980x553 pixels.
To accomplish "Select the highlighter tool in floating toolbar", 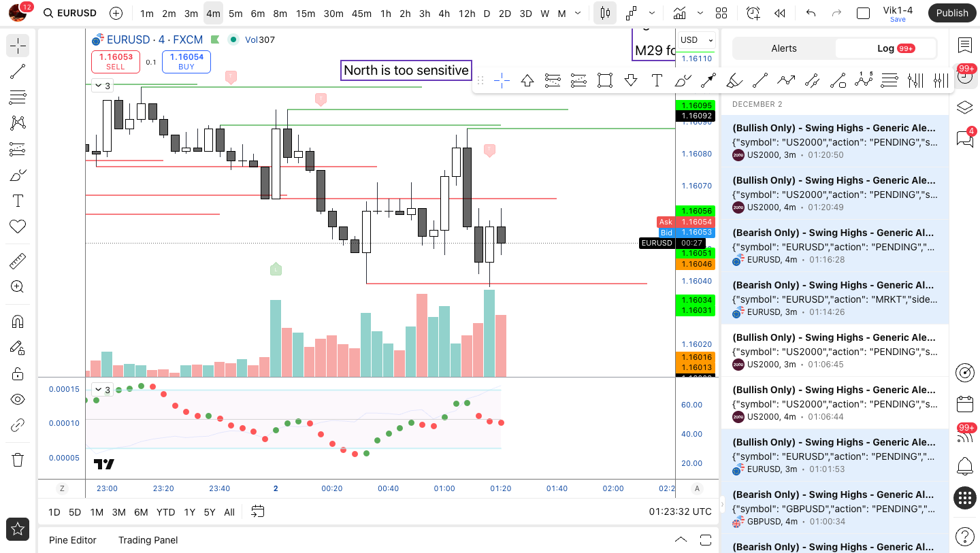I will 734,81.
